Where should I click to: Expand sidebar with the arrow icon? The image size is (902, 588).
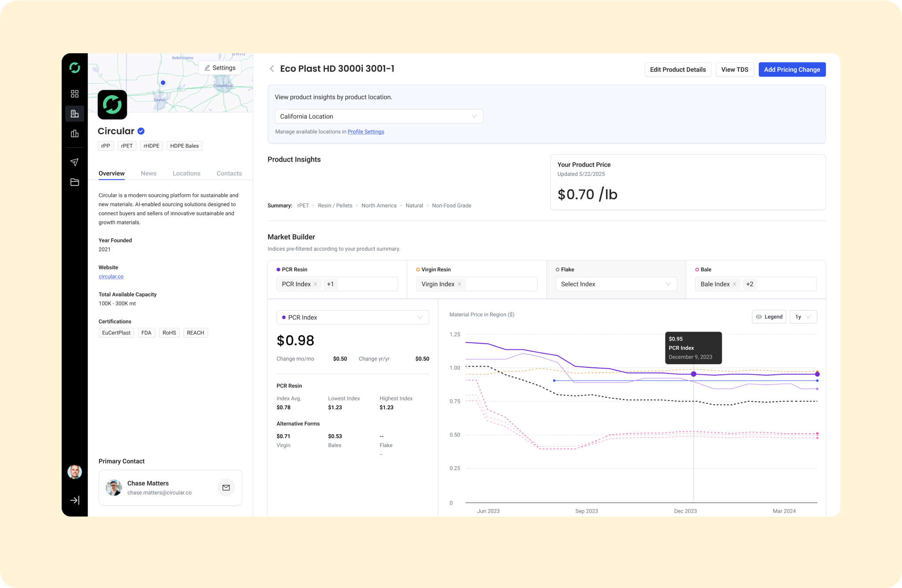point(74,500)
